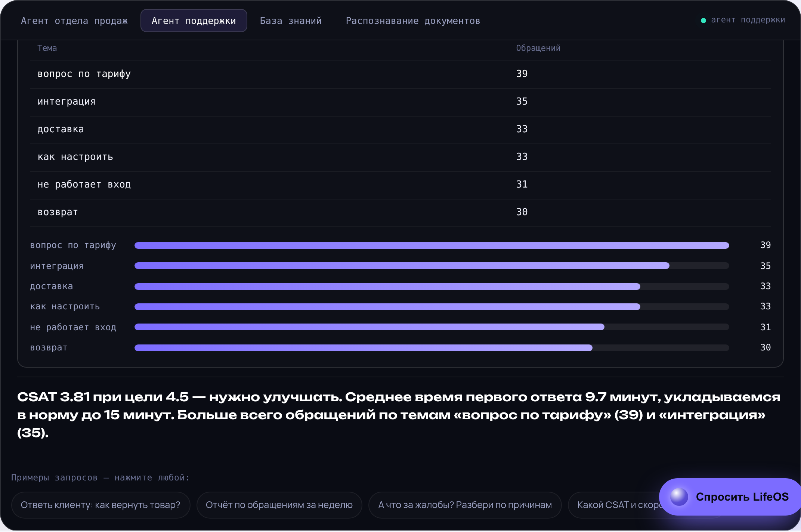801x532 pixels.
Task: Click the green status dot icon
Action: point(703,21)
